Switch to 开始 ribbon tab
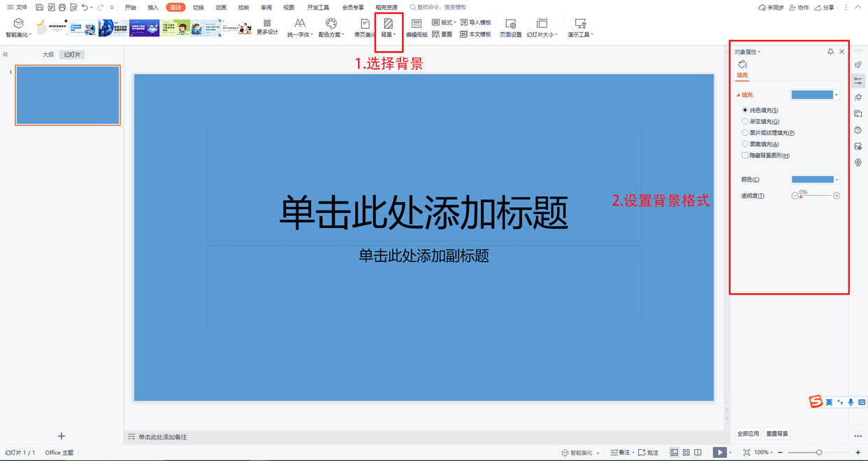 [x=131, y=7]
